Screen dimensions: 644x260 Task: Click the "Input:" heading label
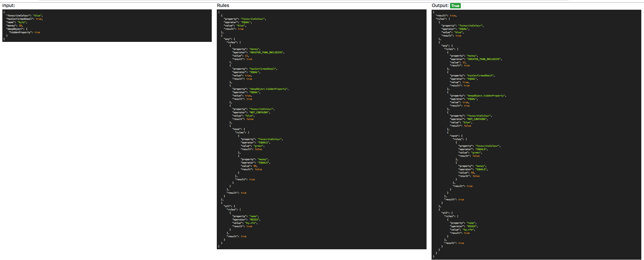(9, 5)
